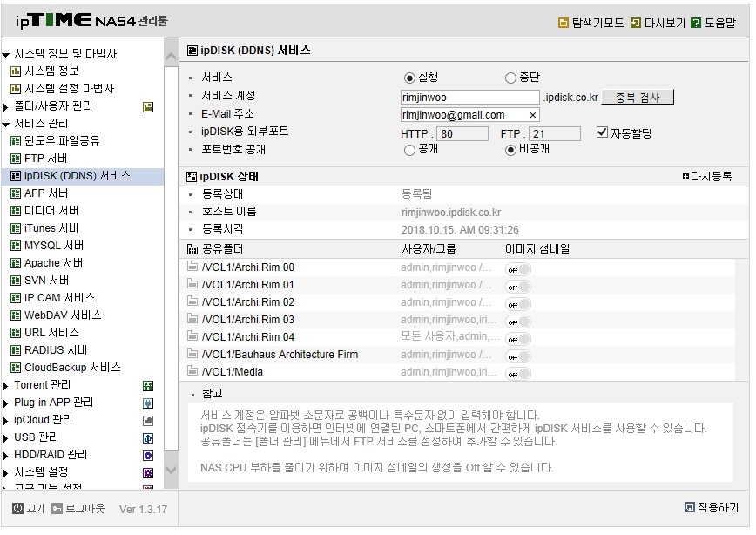Image resolution: width=756 pixels, height=535 pixels.
Task: Expand the USB 관리 node
Action: [x=6, y=438]
